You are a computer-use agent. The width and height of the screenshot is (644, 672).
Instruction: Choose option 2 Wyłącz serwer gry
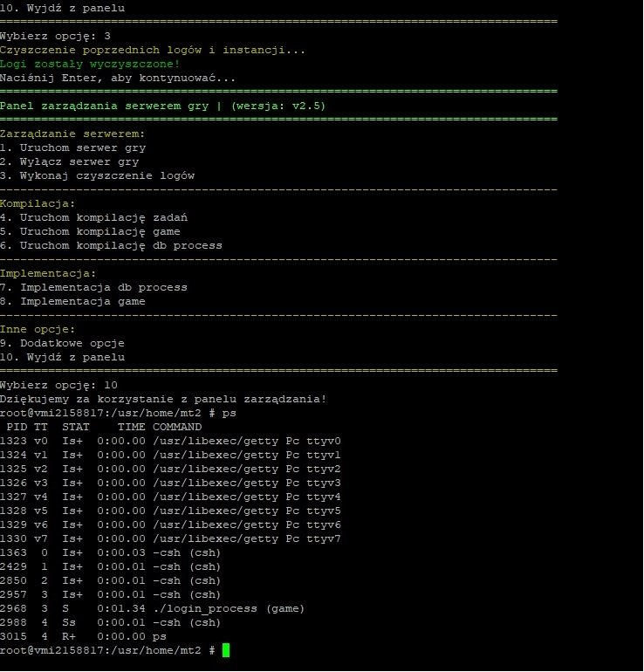pos(69,161)
